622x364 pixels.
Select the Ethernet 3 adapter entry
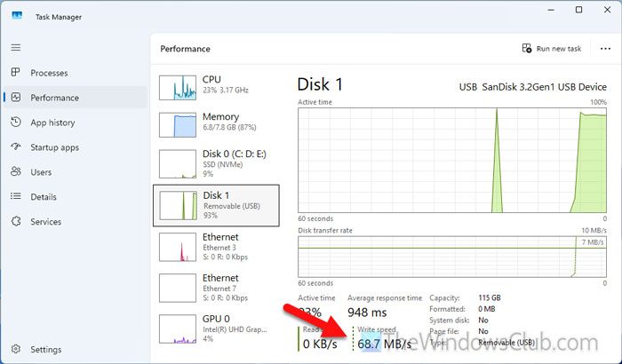pyautogui.click(x=216, y=248)
